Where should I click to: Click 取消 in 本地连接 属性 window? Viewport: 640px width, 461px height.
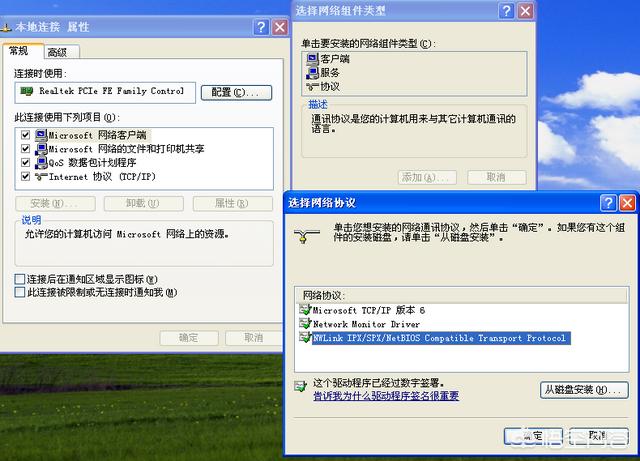click(x=254, y=338)
